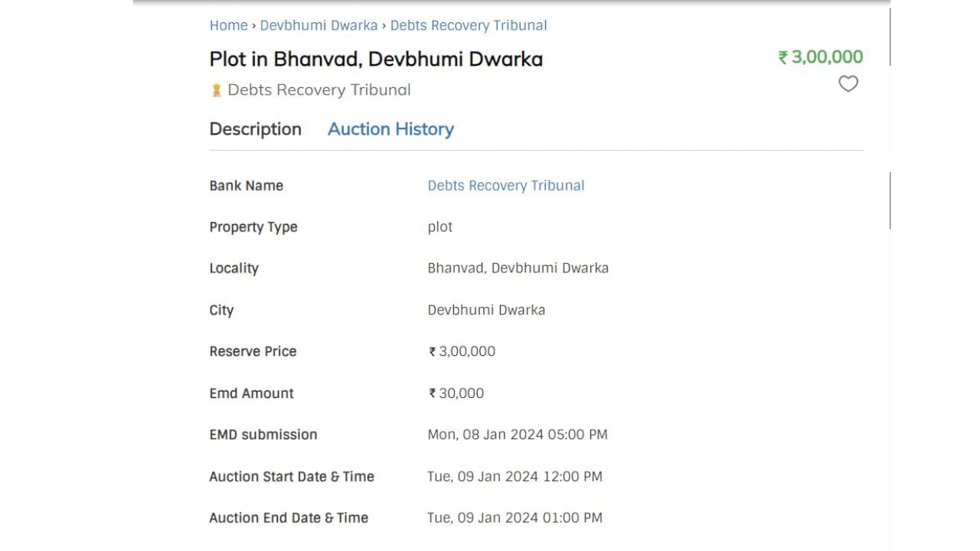
Task: Click the Auction End Date & Time value
Action: coord(514,517)
